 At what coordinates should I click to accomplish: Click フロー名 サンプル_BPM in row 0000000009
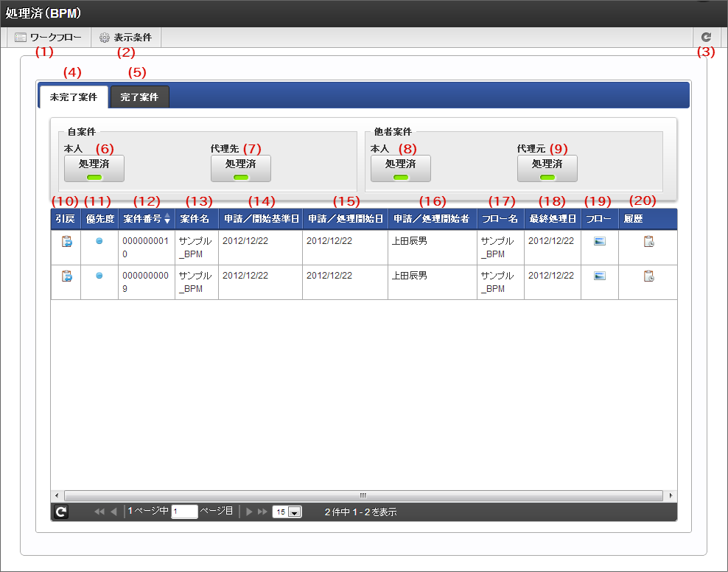[497, 282]
